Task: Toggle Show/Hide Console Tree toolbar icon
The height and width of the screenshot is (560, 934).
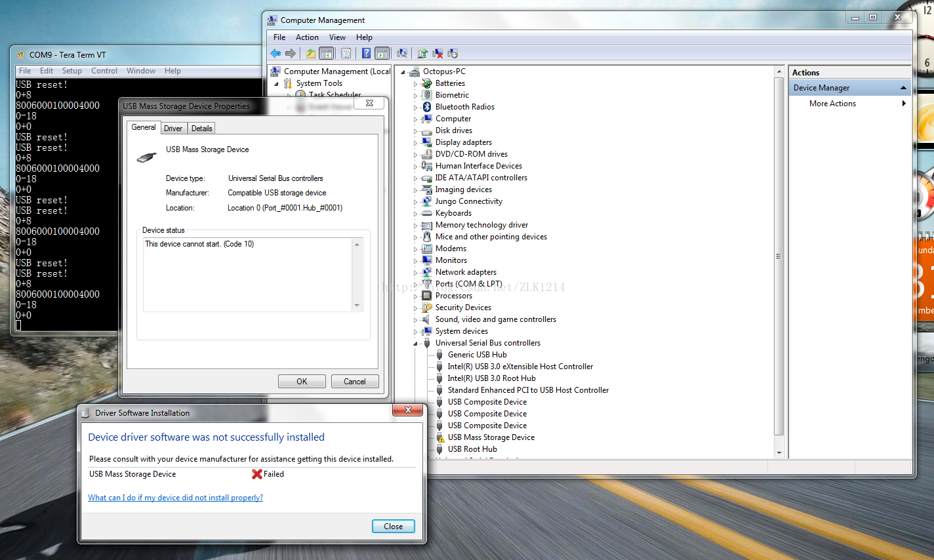Action: [326, 53]
